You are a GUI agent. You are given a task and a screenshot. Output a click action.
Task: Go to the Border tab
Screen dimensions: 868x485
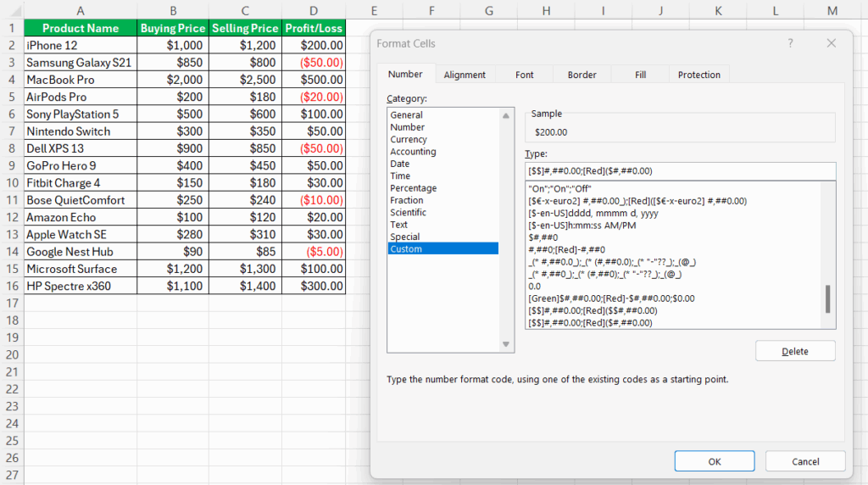click(581, 75)
